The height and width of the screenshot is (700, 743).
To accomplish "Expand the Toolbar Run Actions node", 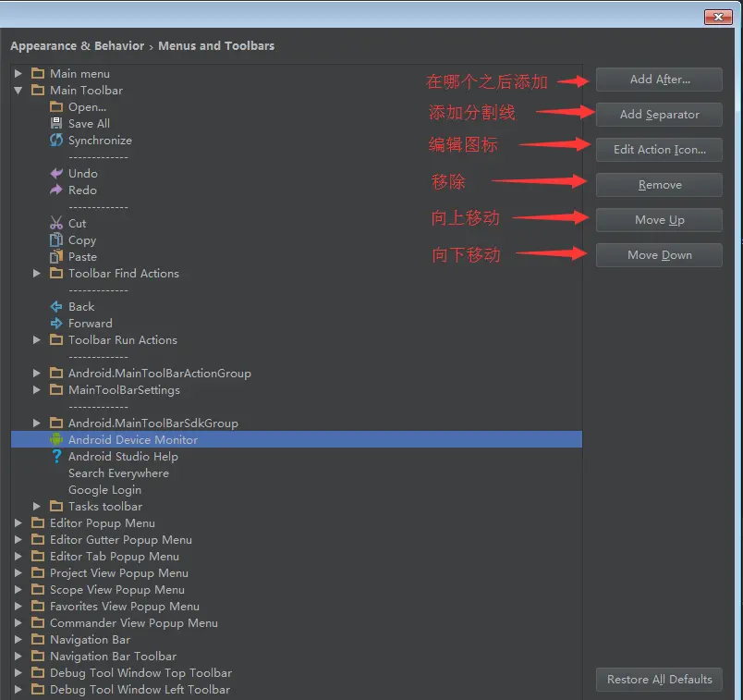I will [x=36, y=339].
